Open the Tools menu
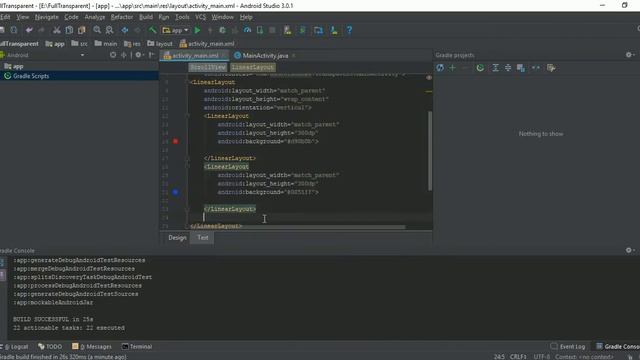The width and height of the screenshot is (640, 360). pyautogui.click(x=182, y=17)
